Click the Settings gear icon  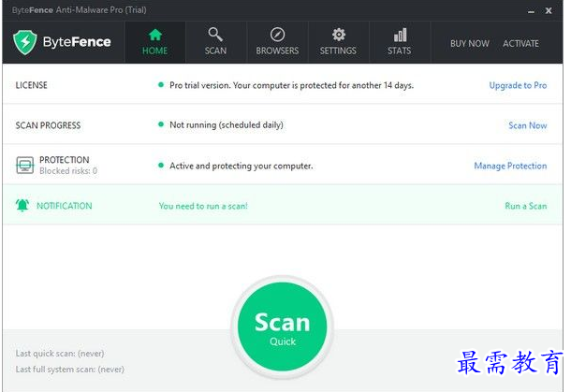click(x=338, y=35)
